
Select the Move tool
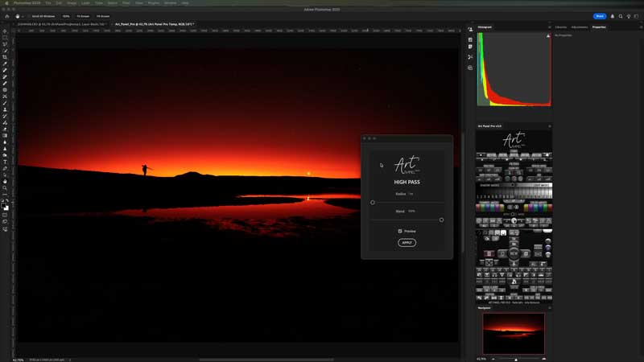(5, 31)
